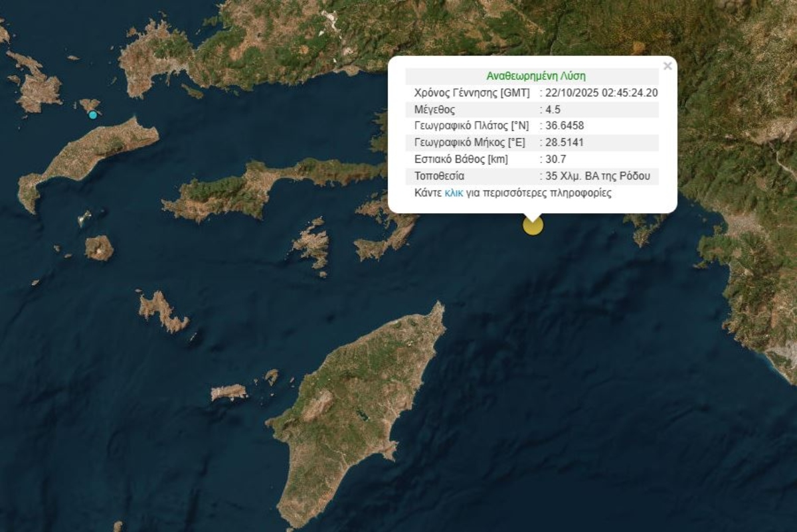Screen dimensions: 797x532
Task: Click the magnitude value 4.5
Action: coord(553,110)
